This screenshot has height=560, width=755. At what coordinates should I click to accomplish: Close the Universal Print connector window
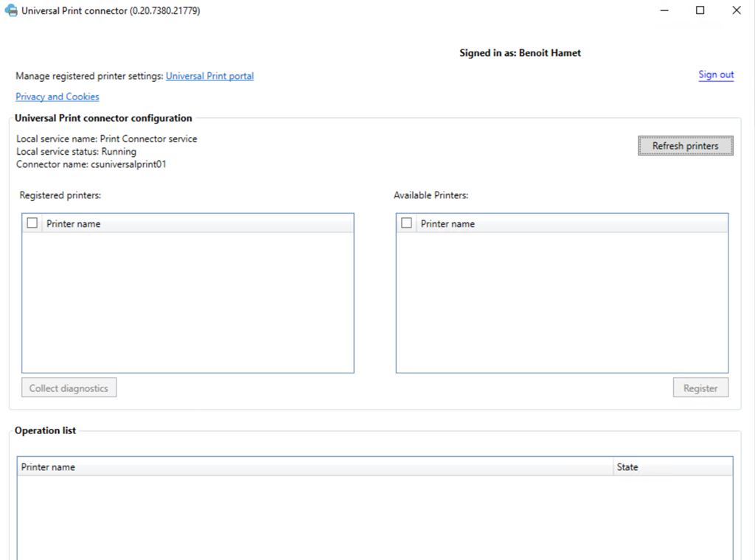coord(737,10)
